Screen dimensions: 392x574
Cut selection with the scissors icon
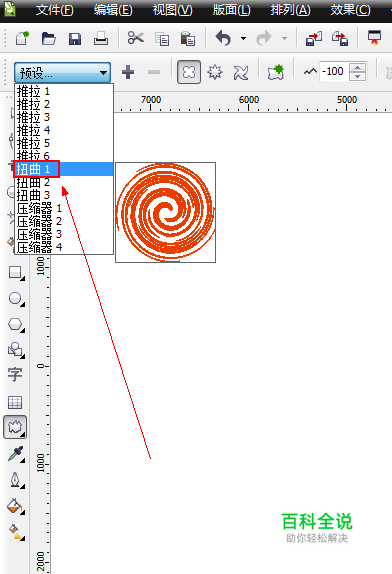(135, 38)
